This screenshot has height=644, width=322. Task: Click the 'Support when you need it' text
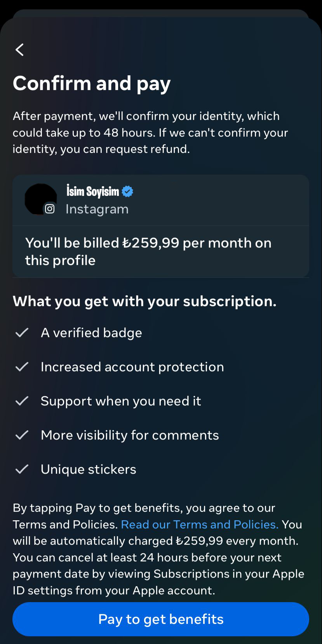pos(121,401)
